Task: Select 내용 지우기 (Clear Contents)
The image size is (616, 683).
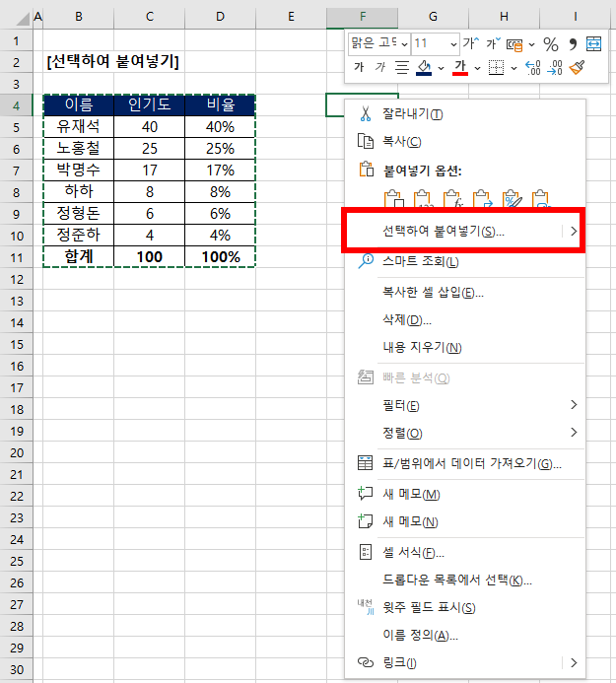Action: pos(465,347)
